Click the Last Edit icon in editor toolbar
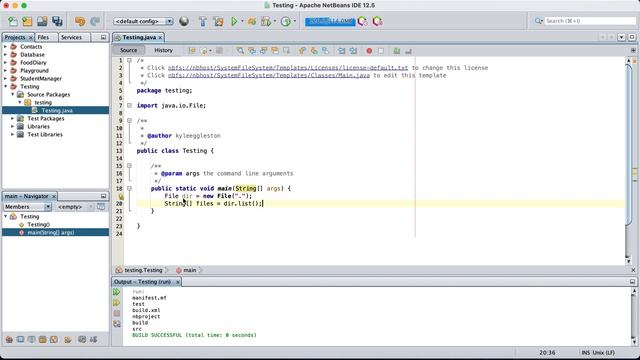 192,51
